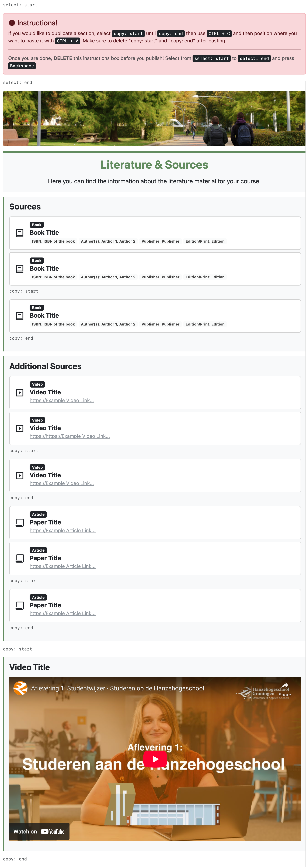Open the first Example Article Link
This screenshot has height=868, width=306.
click(63, 530)
